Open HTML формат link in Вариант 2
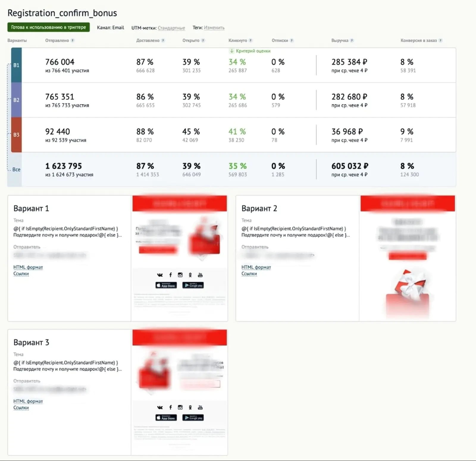The width and height of the screenshot is (476, 461). (x=256, y=267)
